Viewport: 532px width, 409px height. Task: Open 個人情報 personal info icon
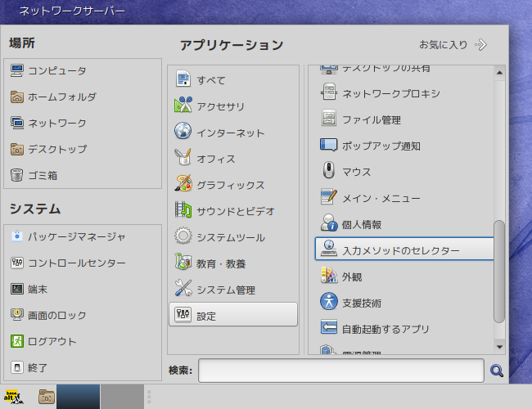coord(329,222)
